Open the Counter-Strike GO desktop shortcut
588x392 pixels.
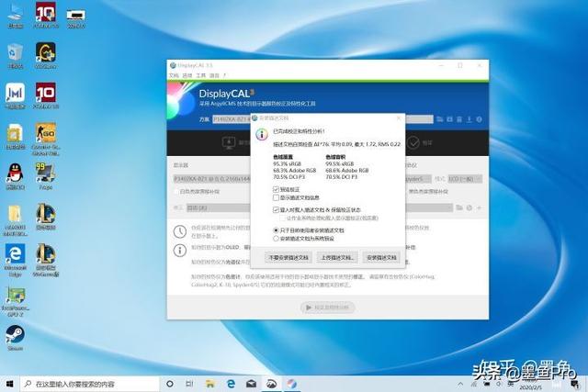(x=46, y=138)
